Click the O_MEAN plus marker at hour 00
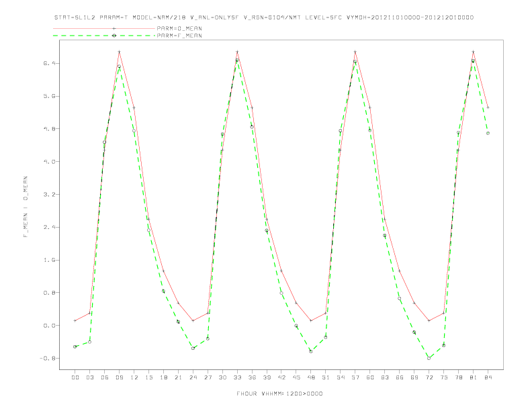Viewport: 532px width, 411px height. 75,320
